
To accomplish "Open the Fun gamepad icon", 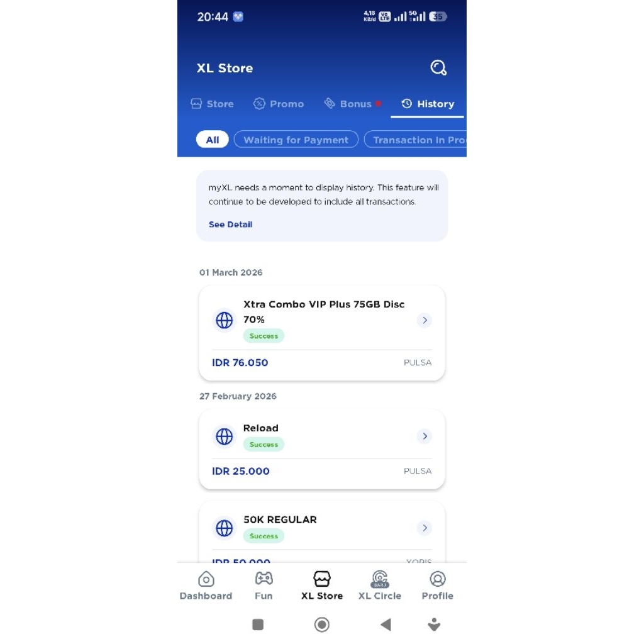I will (264, 579).
